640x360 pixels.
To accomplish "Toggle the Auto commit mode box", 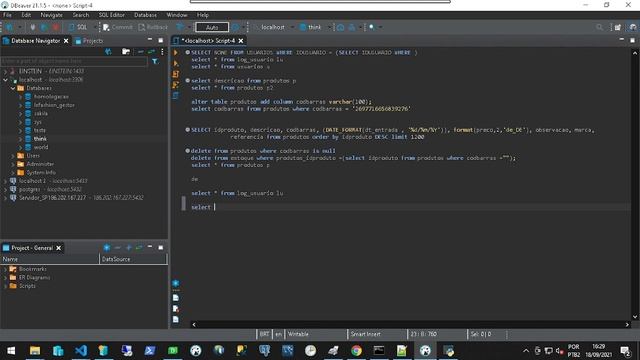I will coord(212,27).
